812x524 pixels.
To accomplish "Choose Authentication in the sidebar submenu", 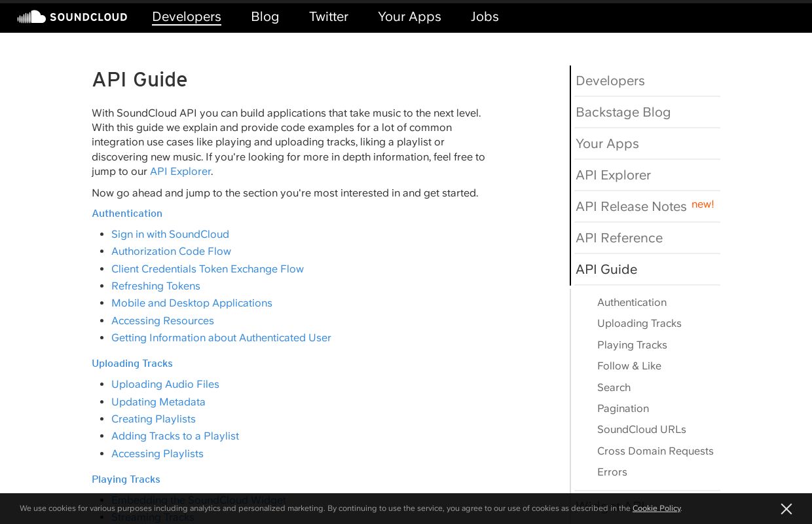I will (x=632, y=303).
